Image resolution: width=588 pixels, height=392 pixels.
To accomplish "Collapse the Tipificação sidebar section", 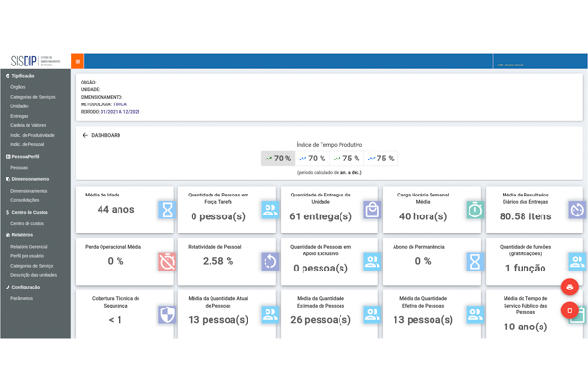I will (23, 76).
